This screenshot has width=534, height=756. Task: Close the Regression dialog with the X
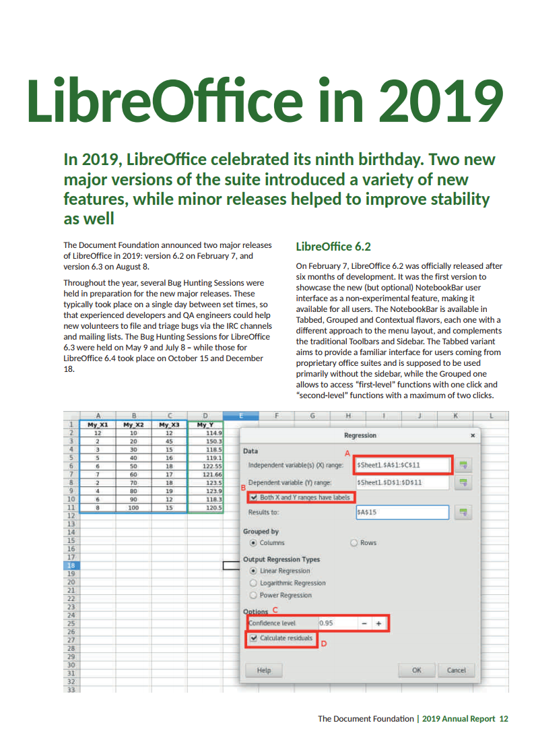tap(472, 436)
